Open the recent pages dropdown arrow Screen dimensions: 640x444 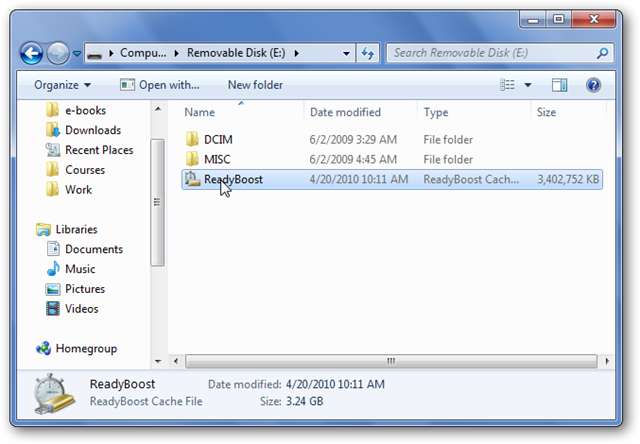click(77, 53)
